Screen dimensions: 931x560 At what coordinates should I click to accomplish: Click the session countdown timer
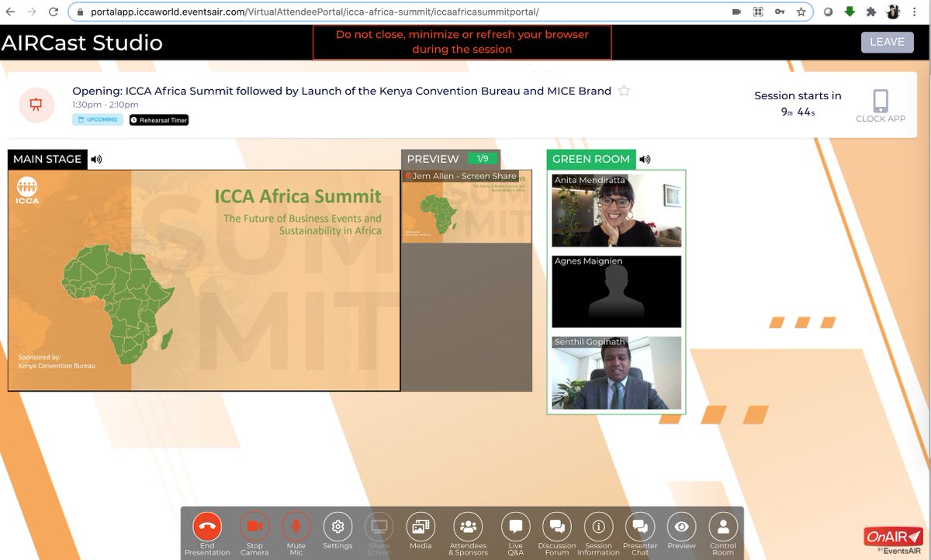tap(798, 112)
